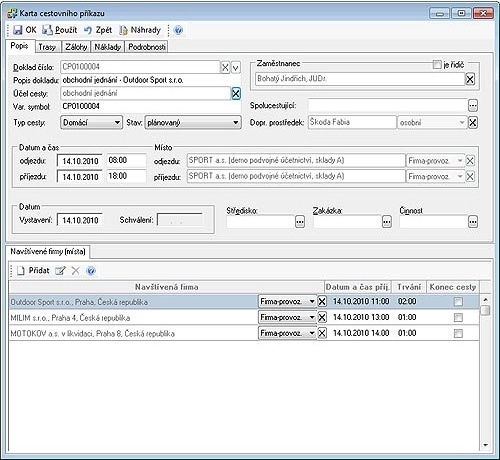The height and width of the screenshot is (460, 500).
Task: Click the OK save icon in toolbar
Action: 17,30
